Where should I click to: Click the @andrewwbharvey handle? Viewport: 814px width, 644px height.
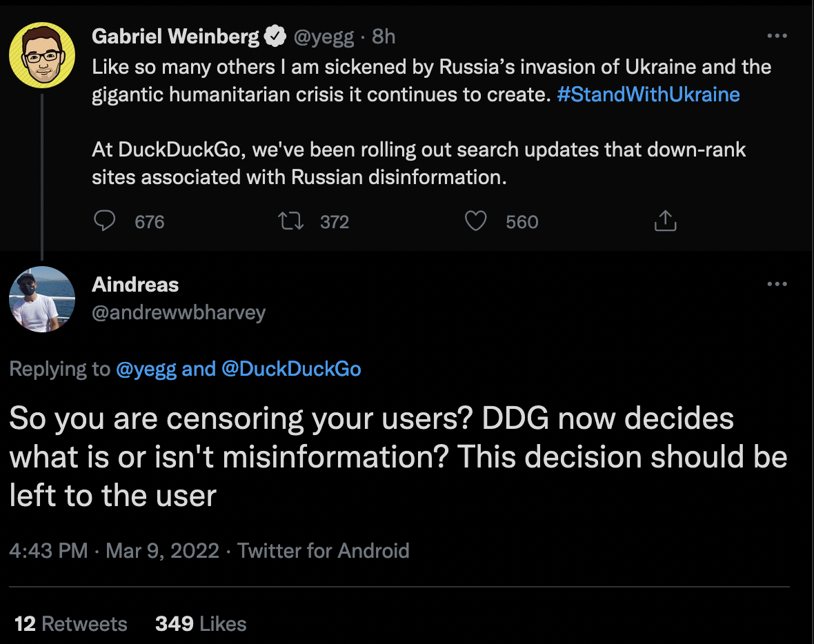(x=179, y=312)
